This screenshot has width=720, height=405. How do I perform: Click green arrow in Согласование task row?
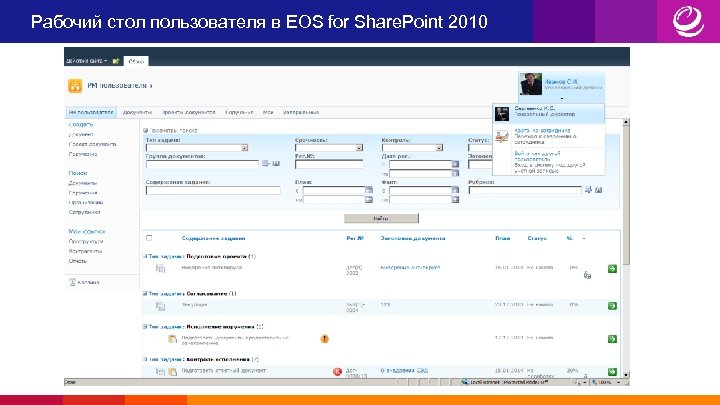pyautogui.click(x=612, y=306)
